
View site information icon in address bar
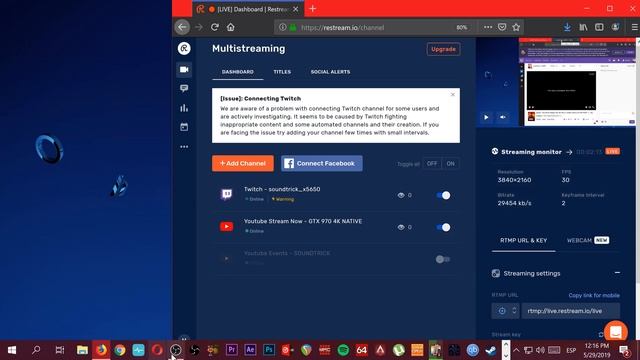coord(282,27)
